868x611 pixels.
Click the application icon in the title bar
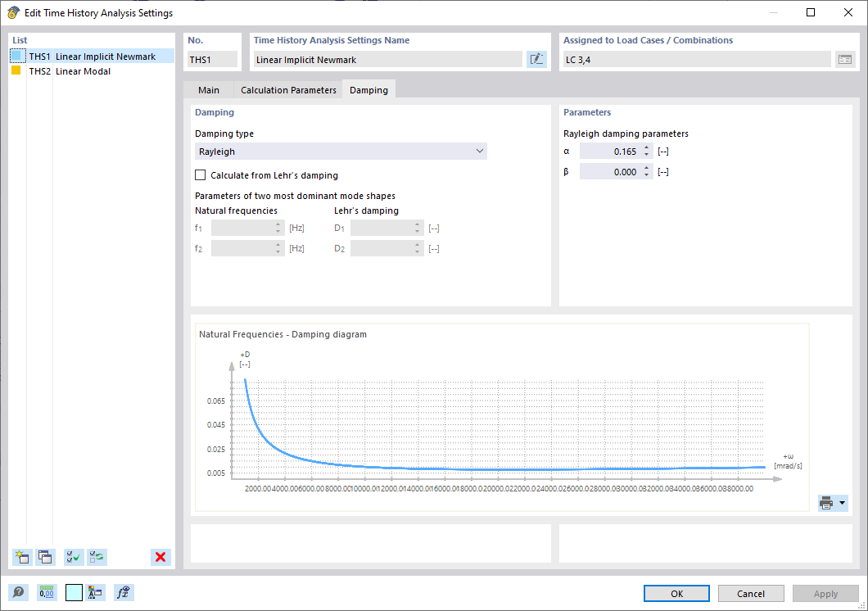pyautogui.click(x=13, y=12)
